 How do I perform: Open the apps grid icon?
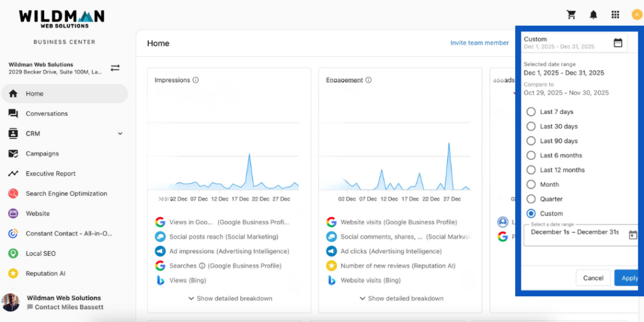pos(615,14)
